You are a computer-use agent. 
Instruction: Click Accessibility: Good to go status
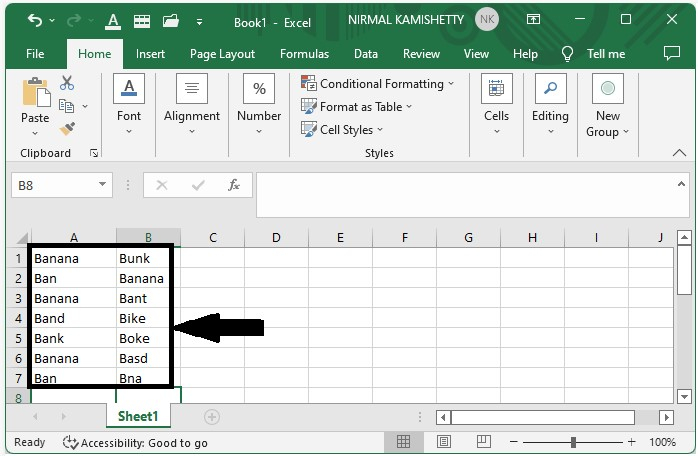point(136,442)
